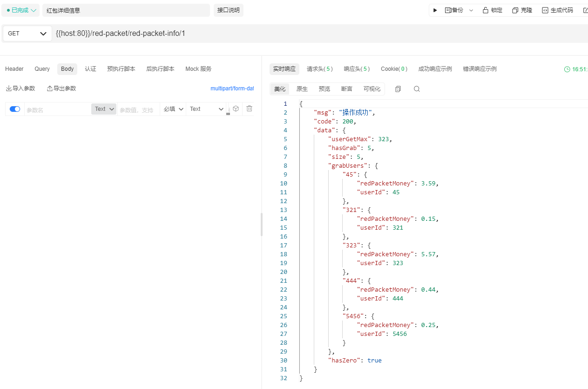Click the redPacketMoney value 5.57
This screenshot has width=588, height=389.
(x=428, y=254)
